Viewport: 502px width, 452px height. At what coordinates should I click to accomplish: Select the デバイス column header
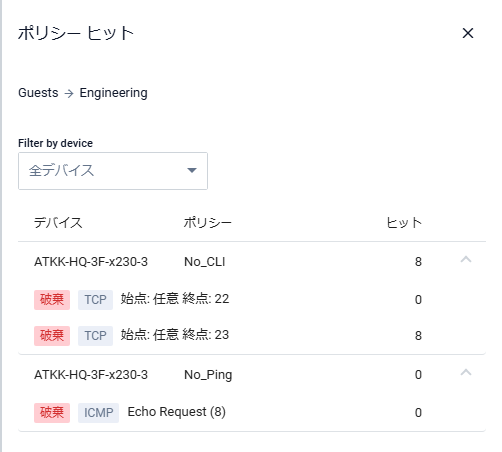point(58,223)
